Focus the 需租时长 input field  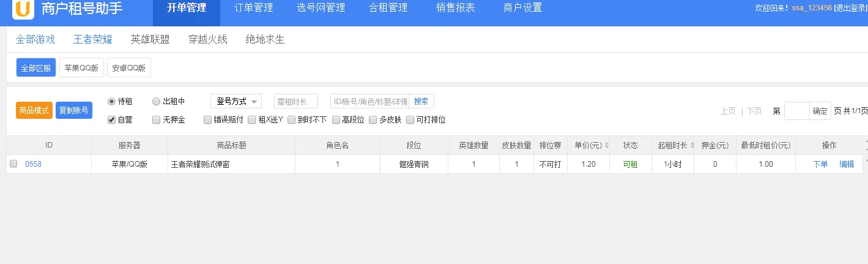coord(295,102)
